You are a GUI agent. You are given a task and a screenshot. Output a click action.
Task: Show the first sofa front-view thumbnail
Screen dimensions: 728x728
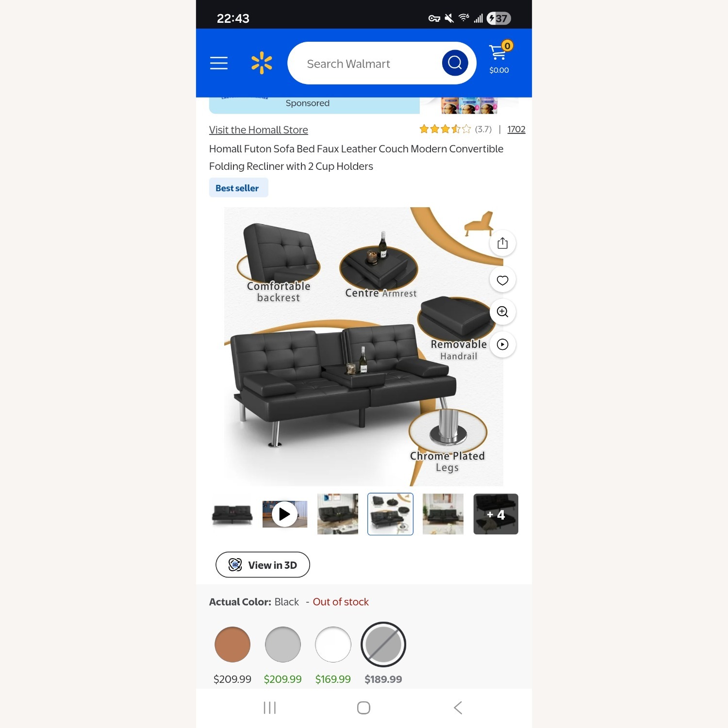[x=232, y=514]
